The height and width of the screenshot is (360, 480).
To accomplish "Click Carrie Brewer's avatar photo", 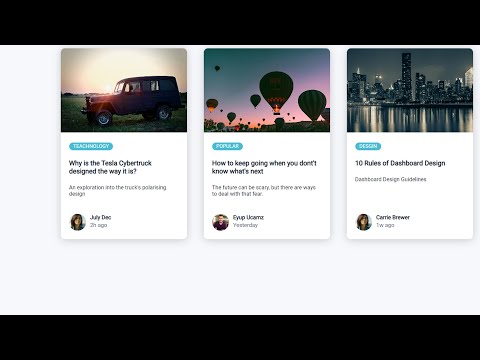I will 364,222.
